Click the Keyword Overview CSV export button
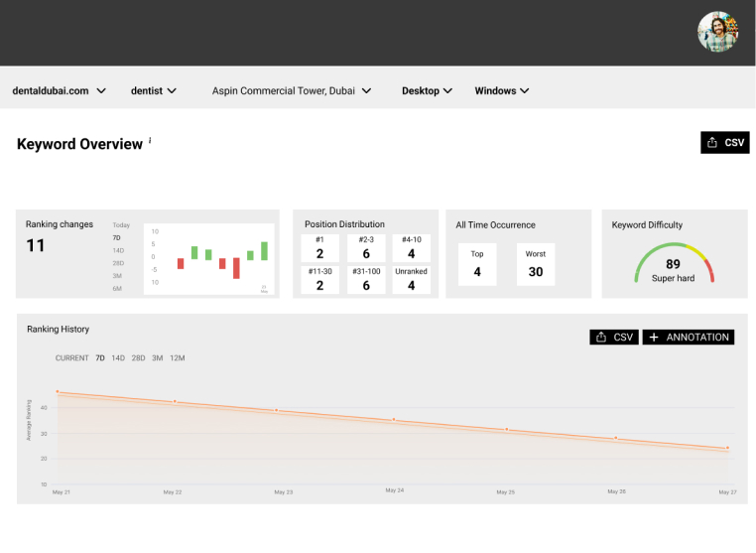 (x=724, y=143)
